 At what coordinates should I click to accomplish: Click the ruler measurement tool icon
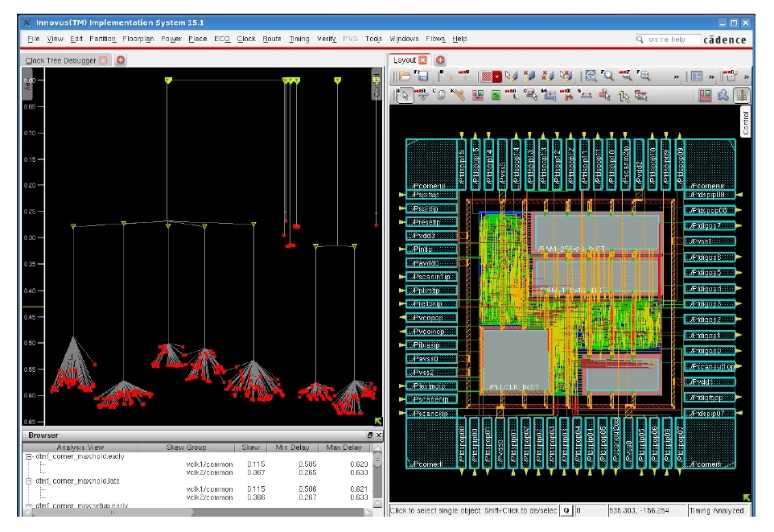tap(459, 95)
